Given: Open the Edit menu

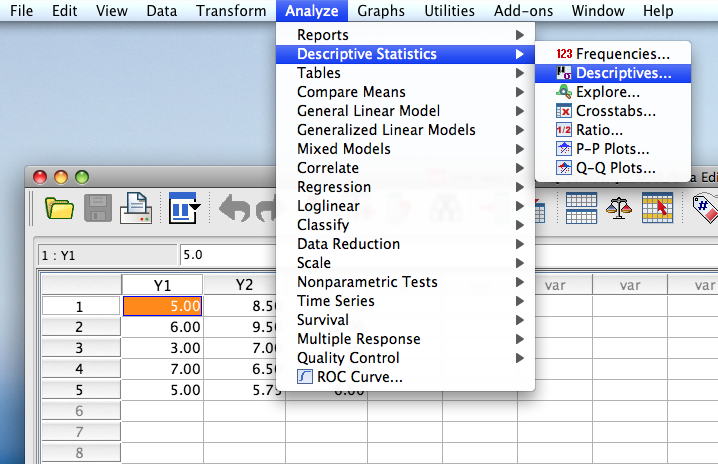Looking at the screenshot, I should click(x=65, y=11).
